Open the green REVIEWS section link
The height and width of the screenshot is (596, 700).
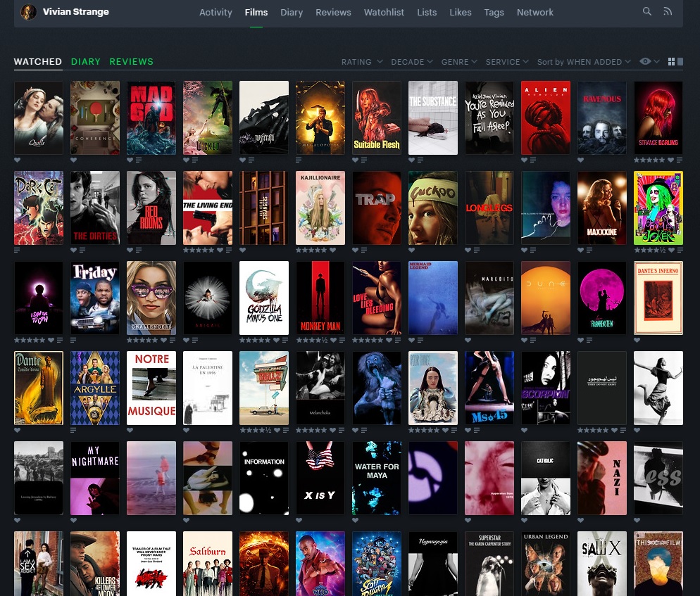click(131, 61)
